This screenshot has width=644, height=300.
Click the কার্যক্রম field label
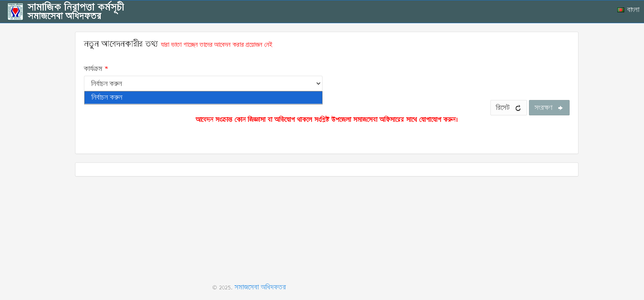[93, 69]
